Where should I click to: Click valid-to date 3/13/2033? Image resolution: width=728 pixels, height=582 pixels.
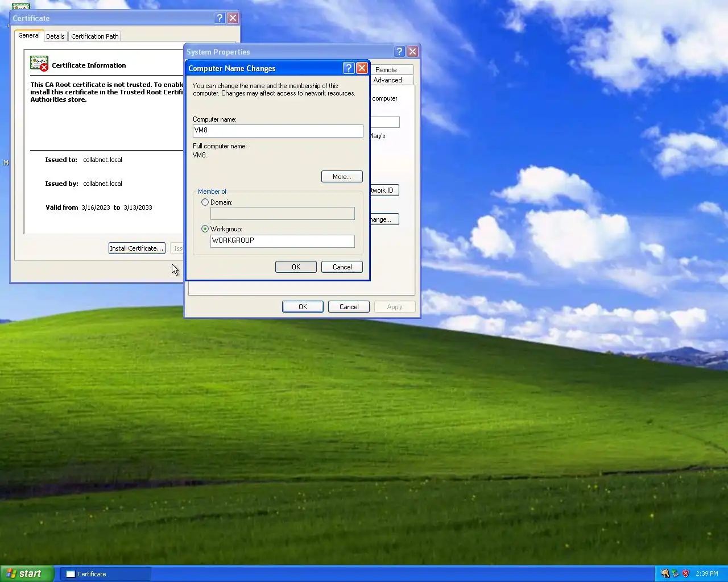[138, 207]
